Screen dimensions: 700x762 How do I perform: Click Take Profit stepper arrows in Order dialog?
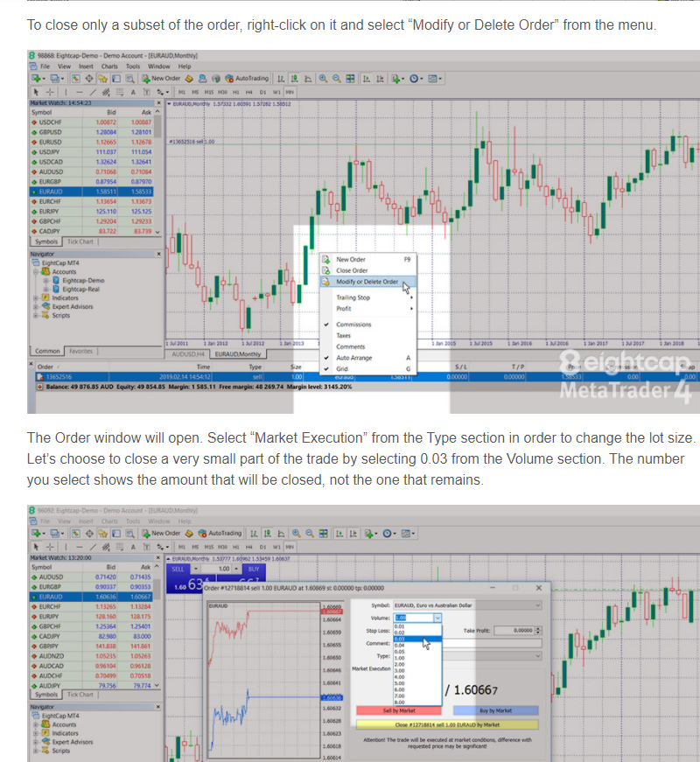537,630
